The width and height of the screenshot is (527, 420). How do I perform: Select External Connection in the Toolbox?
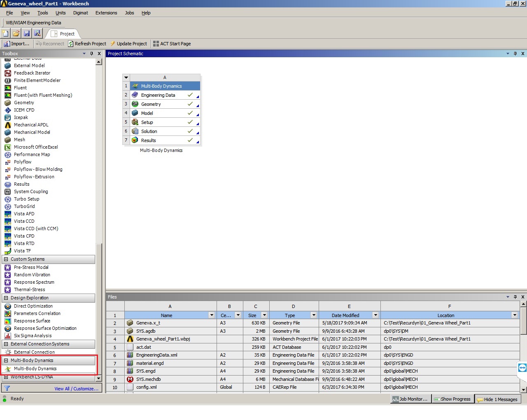point(34,352)
